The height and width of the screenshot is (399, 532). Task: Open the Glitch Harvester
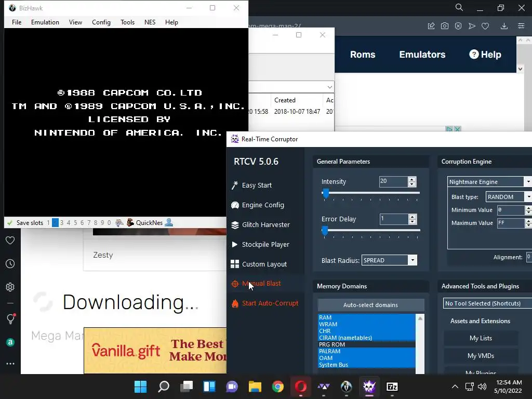260,224
